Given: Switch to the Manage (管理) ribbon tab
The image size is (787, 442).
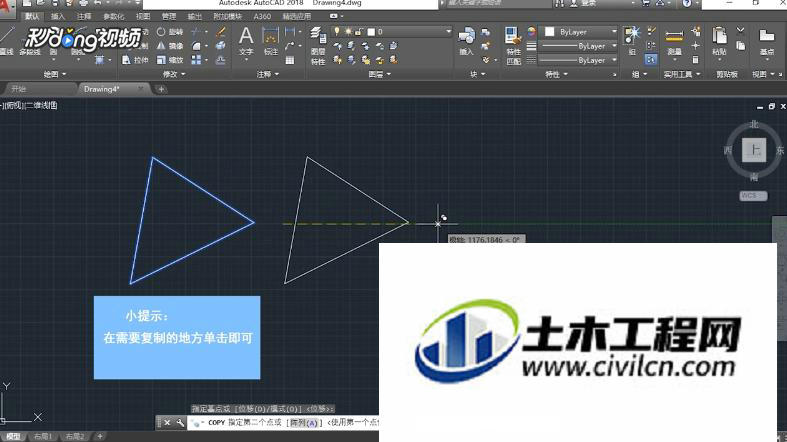Looking at the screenshot, I should (x=169, y=17).
